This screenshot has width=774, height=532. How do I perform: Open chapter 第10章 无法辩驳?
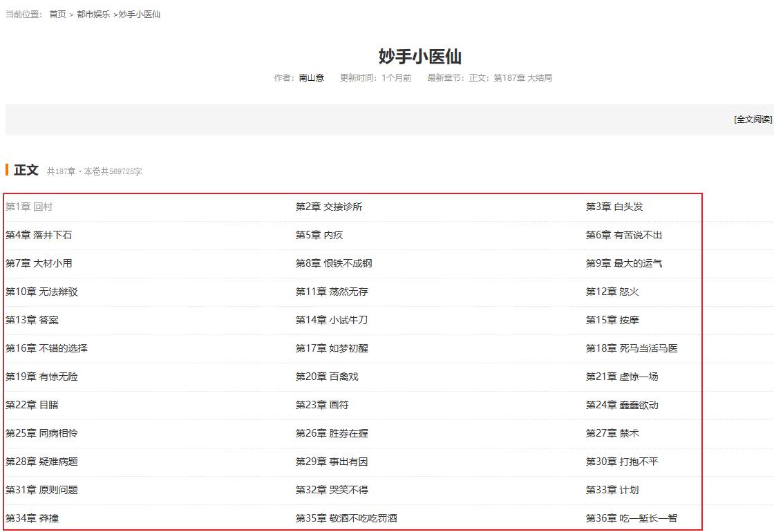pos(41,292)
